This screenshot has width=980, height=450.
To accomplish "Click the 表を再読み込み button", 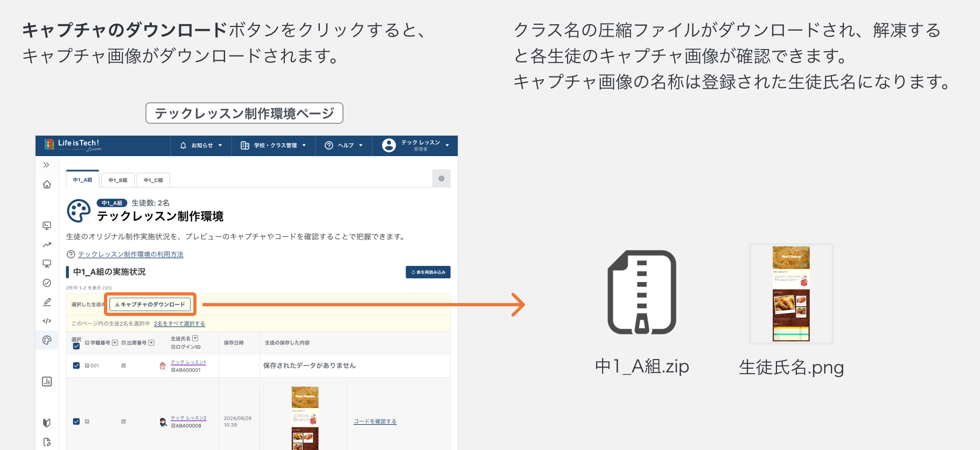I will [428, 272].
